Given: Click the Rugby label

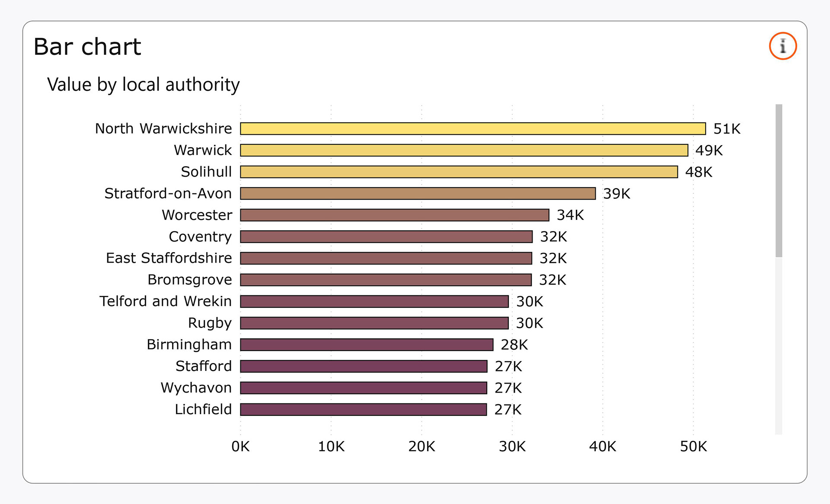Looking at the screenshot, I should tap(209, 323).
